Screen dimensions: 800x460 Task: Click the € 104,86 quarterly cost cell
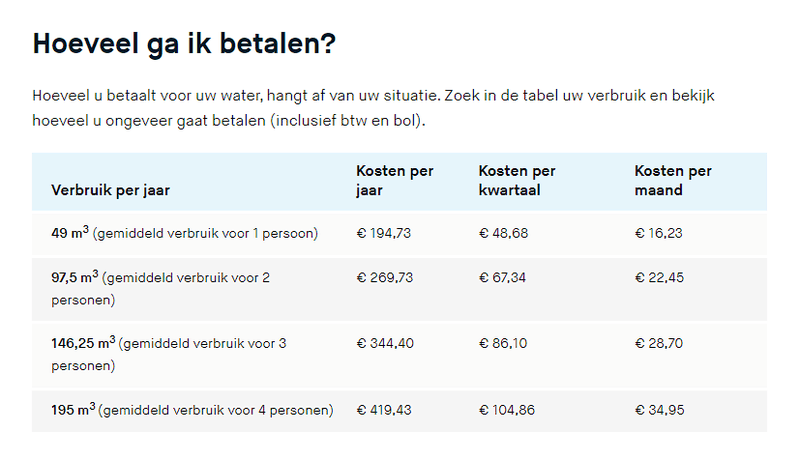(x=508, y=410)
